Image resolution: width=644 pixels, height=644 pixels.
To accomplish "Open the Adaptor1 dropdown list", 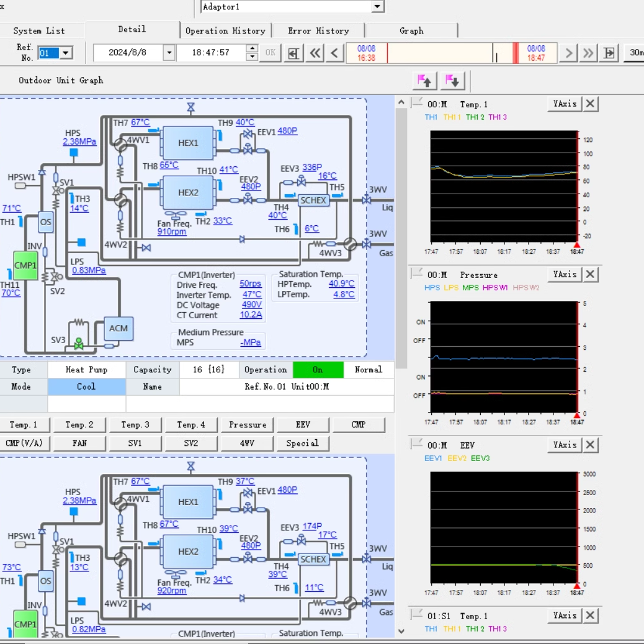I will [x=377, y=7].
